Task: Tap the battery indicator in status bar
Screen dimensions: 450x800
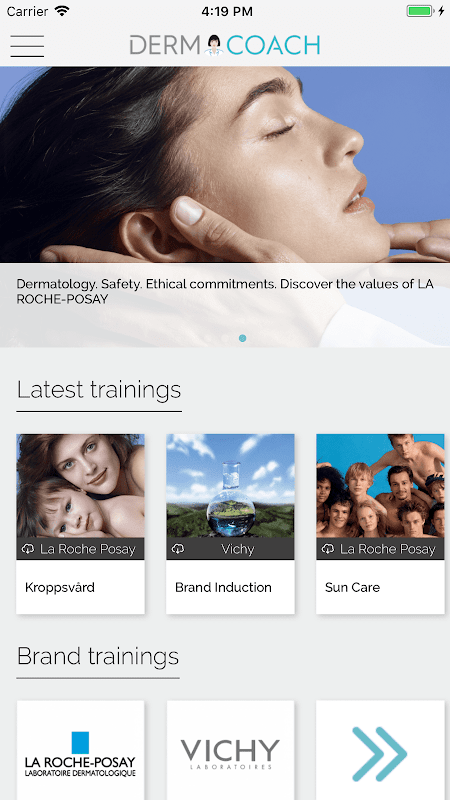Action: click(420, 11)
